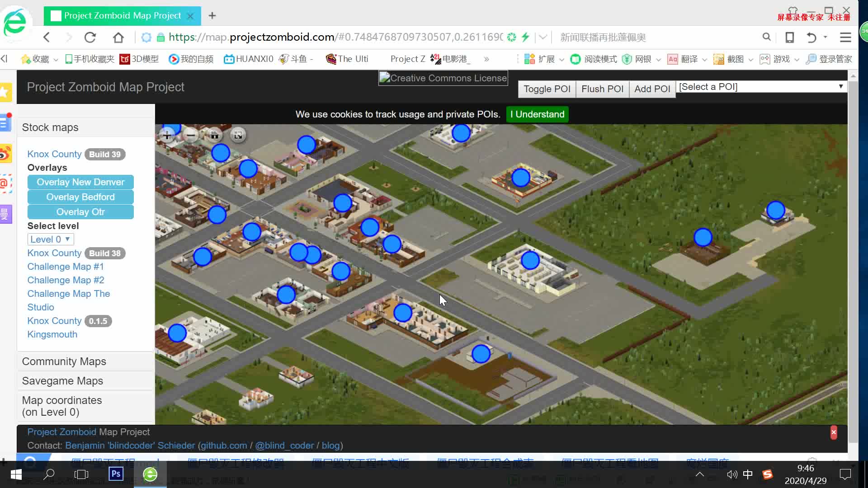
Task: Toggle Overlay Bedford
Action: pos(80,197)
